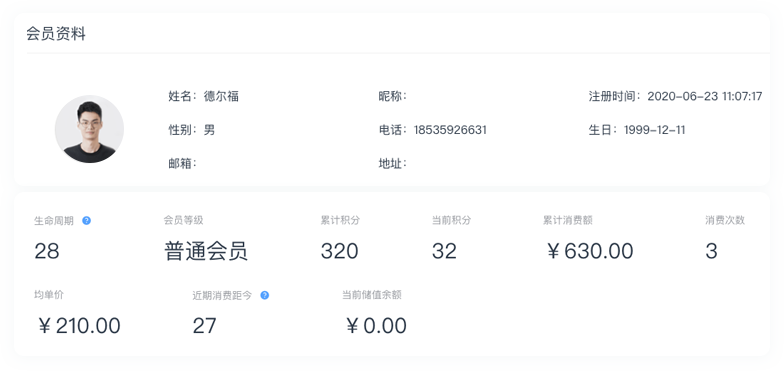Click the 当前储值余额 amount ￥0.00

376,326
